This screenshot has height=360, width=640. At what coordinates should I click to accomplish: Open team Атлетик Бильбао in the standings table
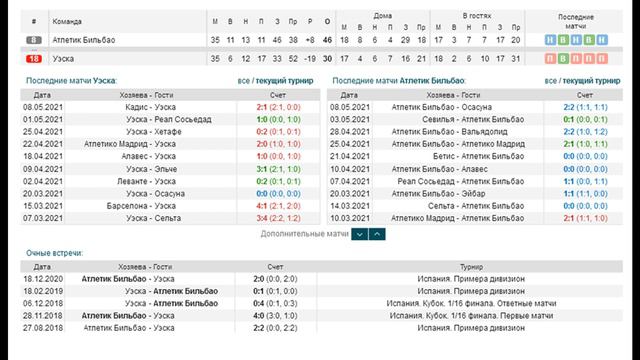click(x=84, y=40)
